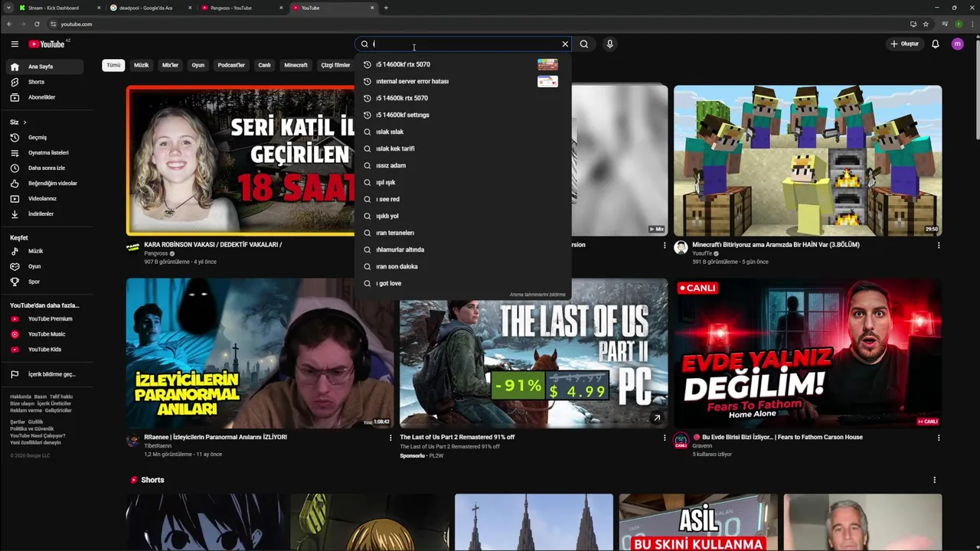Select the Podcast'ler filter chip
Image resolution: width=980 pixels, height=551 pixels.
point(231,65)
